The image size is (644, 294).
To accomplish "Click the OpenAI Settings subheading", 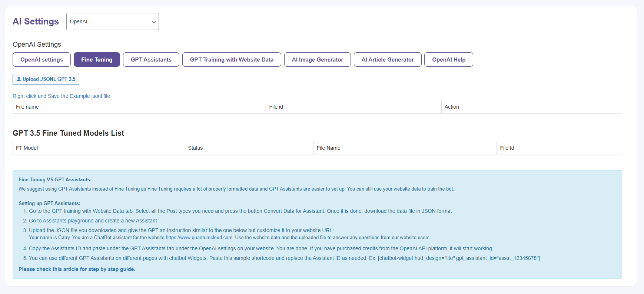I will click(x=37, y=44).
